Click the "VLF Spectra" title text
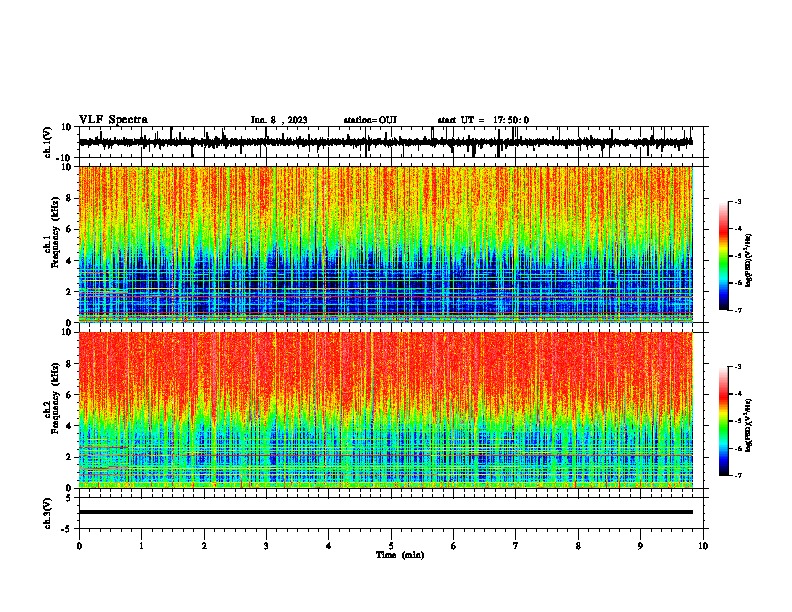792x612 pixels. 113,120
